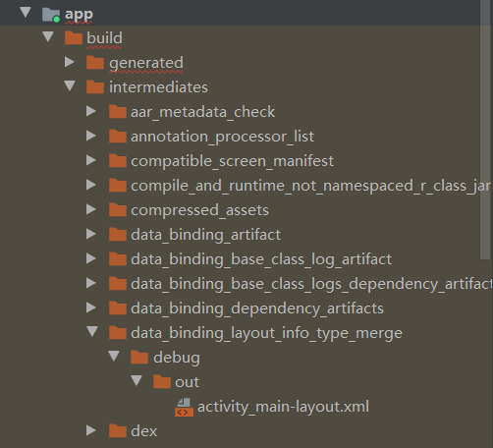Click the debug folder icon
The image size is (493, 448).
coord(139,357)
